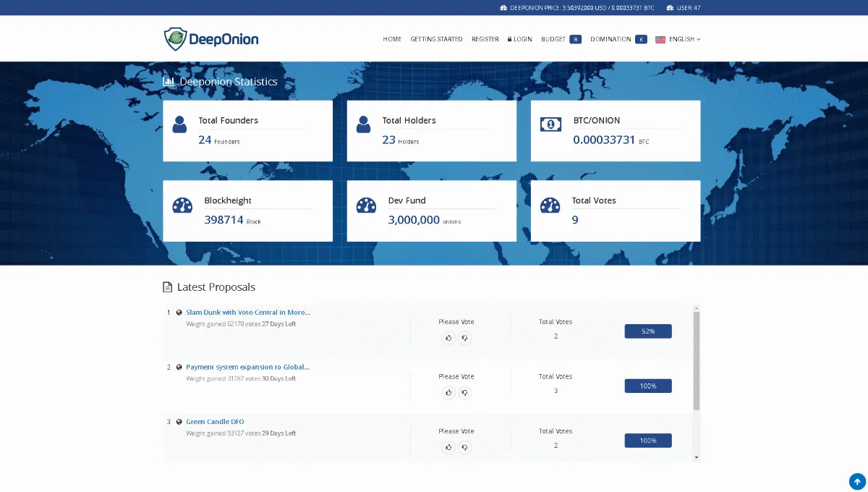Image resolution: width=868 pixels, height=492 pixels.
Task: Thumbs up the Green Candle DFO proposal
Action: 448,447
